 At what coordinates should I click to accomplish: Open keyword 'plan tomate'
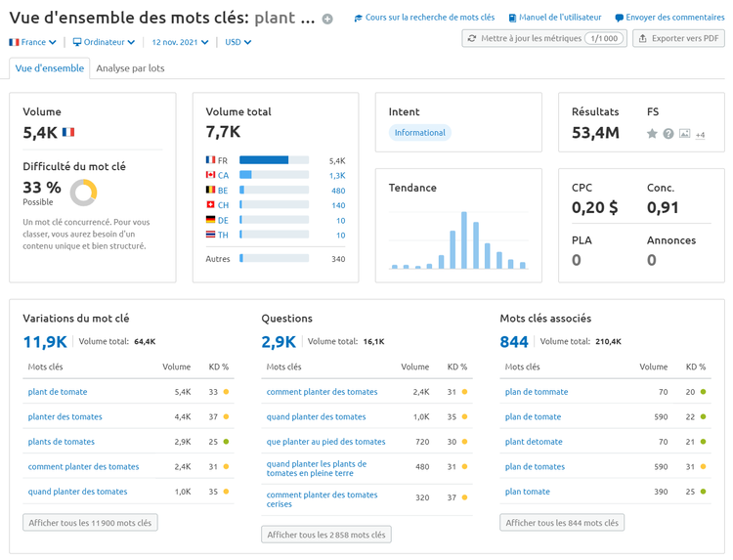tap(528, 492)
